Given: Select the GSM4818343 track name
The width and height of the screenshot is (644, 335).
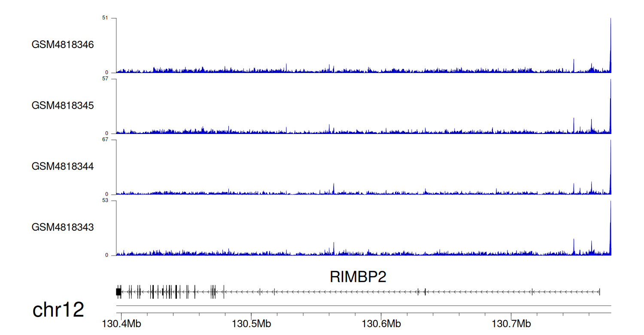Looking at the screenshot, I should pyautogui.click(x=63, y=227).
